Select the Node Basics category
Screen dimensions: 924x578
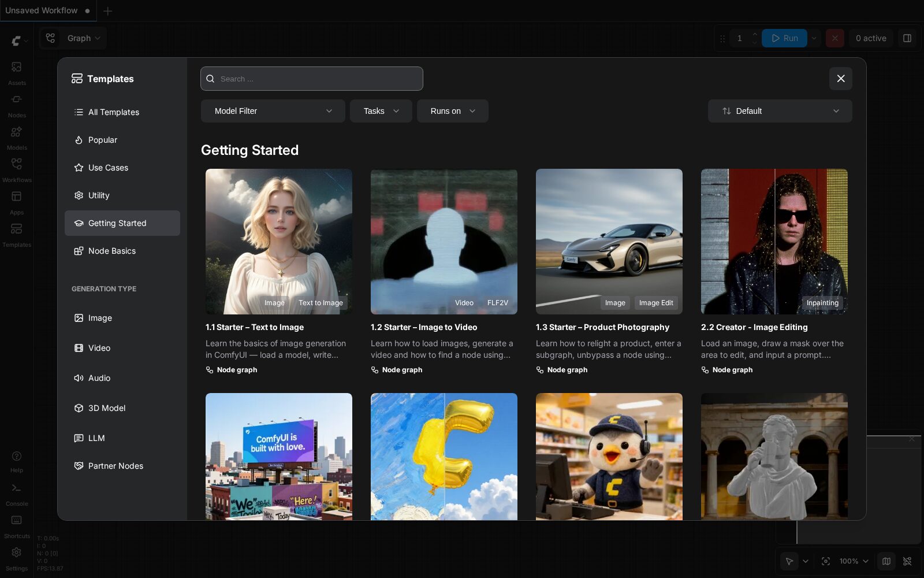pos(122,251)
